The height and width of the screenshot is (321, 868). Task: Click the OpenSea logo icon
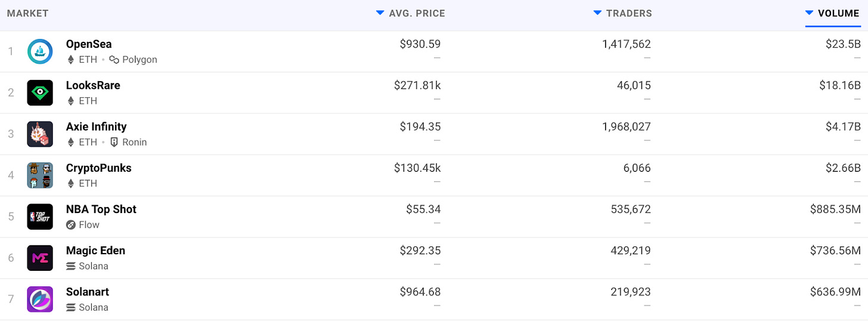click(x=40, y=52)
